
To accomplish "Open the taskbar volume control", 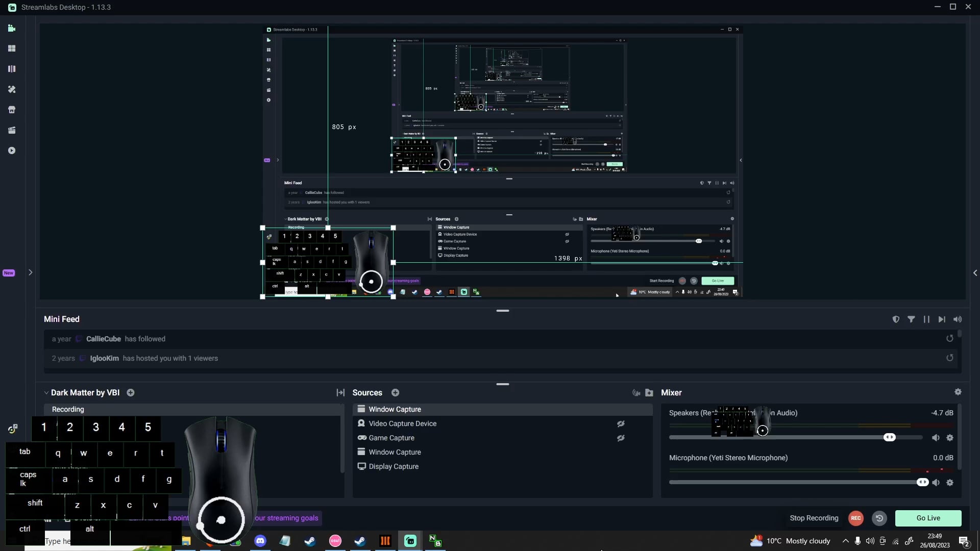I will (870, 541).
